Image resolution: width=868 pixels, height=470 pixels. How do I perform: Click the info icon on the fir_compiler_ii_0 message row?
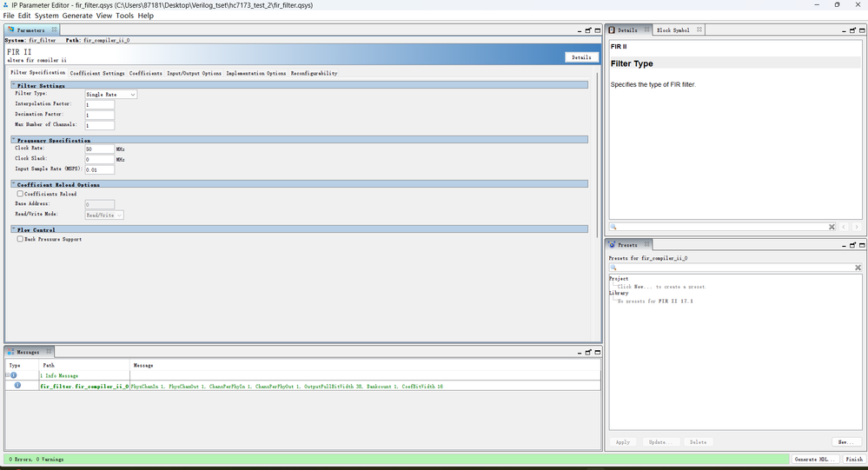pyautogui.click(x=17, y=386)
